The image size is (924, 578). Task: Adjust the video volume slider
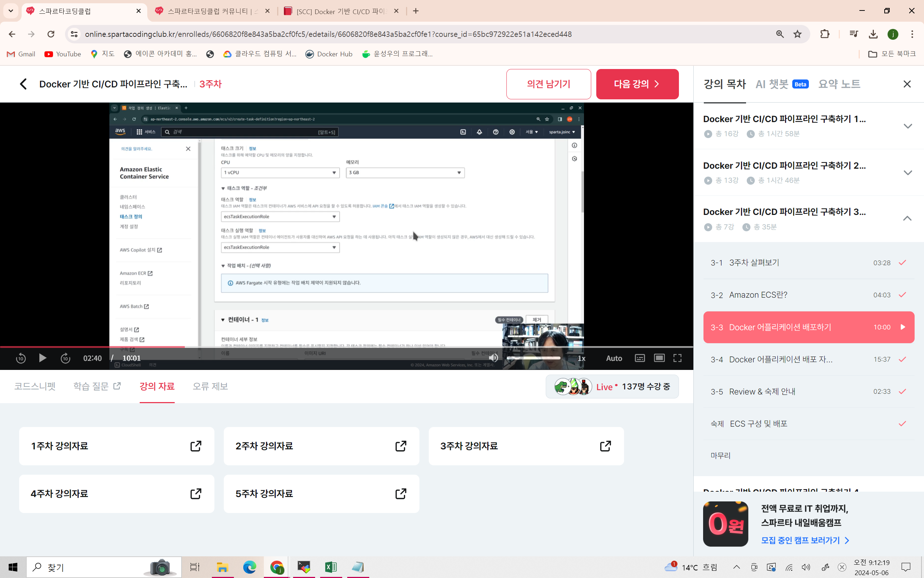533,358
